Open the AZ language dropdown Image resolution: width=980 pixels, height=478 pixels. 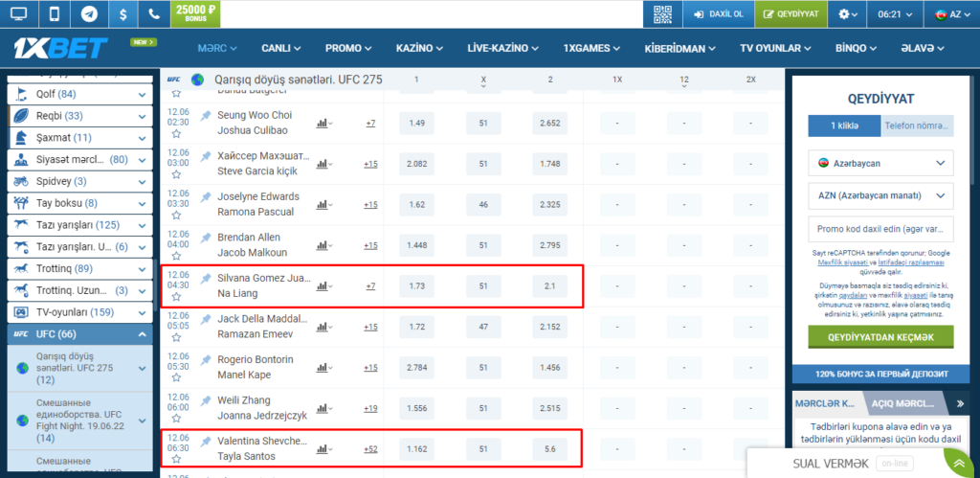pyautogui.click(x=951, y=13)
